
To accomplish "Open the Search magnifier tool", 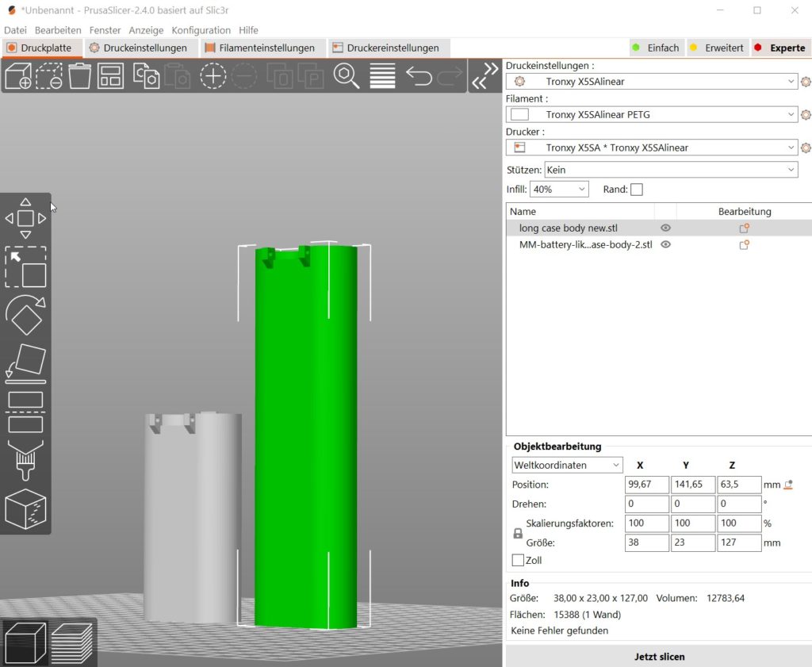I will click(x=346, y=75).
